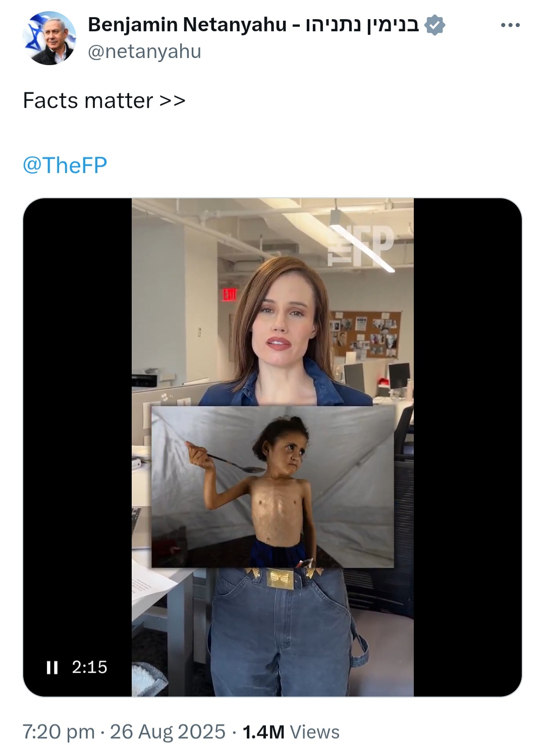View the 1.4M Views count
545x756 pixels.
click(291, 732)
